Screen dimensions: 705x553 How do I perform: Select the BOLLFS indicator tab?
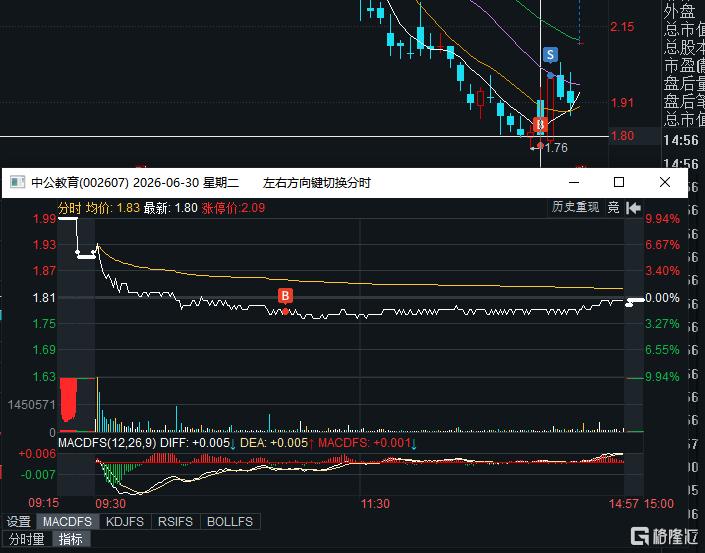[230, 522]
